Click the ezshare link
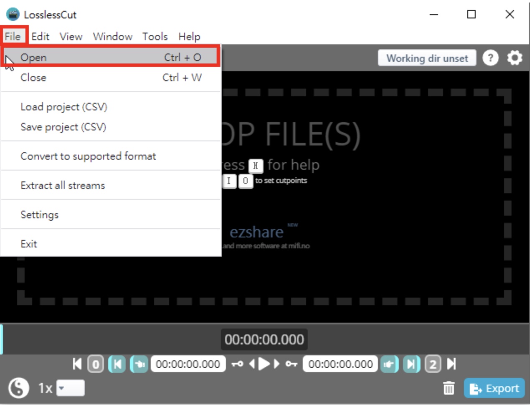This screenshot has height=408, width=532. 256,232
